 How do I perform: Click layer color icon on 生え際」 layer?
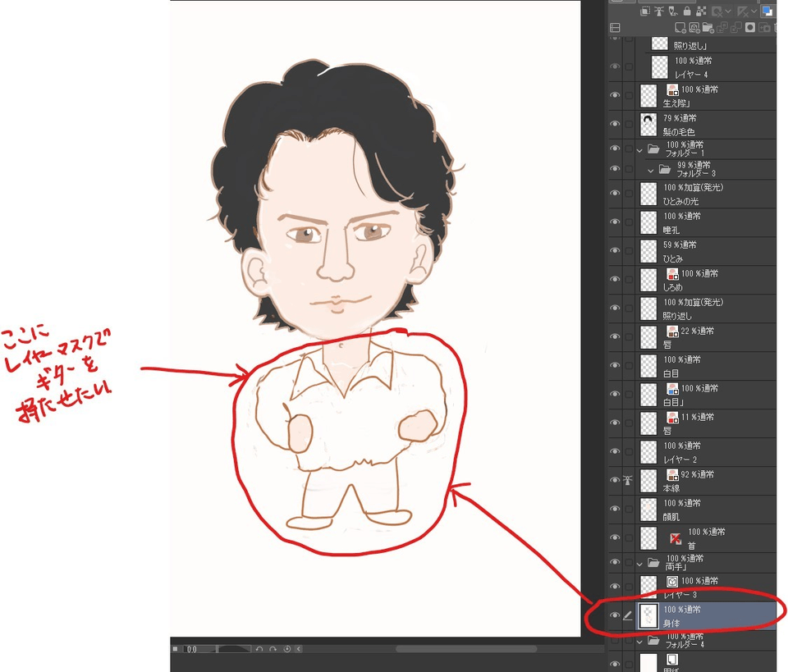click(x=672, y=90)
